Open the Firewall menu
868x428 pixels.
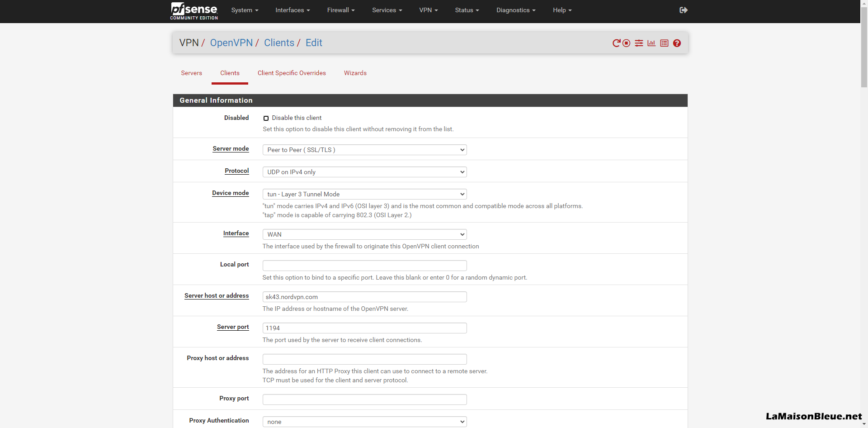341,10
